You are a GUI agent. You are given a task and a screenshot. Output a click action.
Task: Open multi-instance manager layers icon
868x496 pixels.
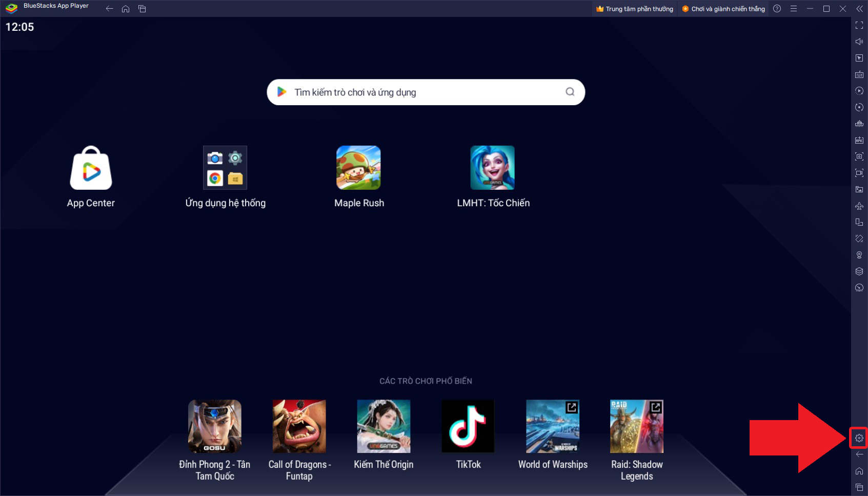point(859,271)
